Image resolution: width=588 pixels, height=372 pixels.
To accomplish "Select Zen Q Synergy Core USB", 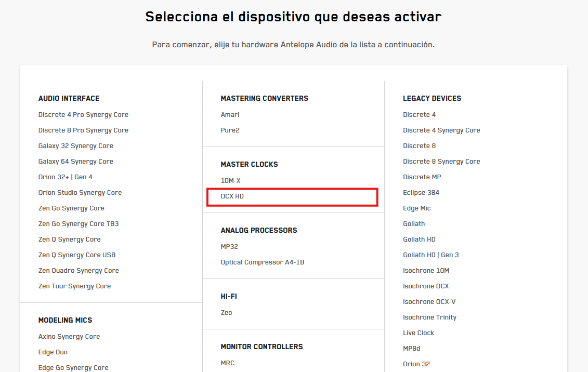I will click(x=77, y=255).
